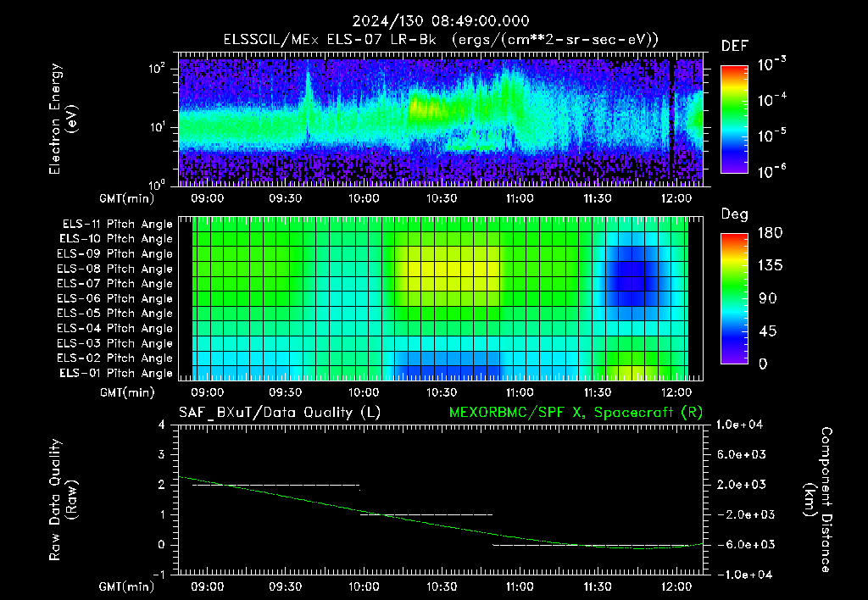
Task: Select the ELS-05 Pitch Angle row label
Action: (x=114, y=314)
